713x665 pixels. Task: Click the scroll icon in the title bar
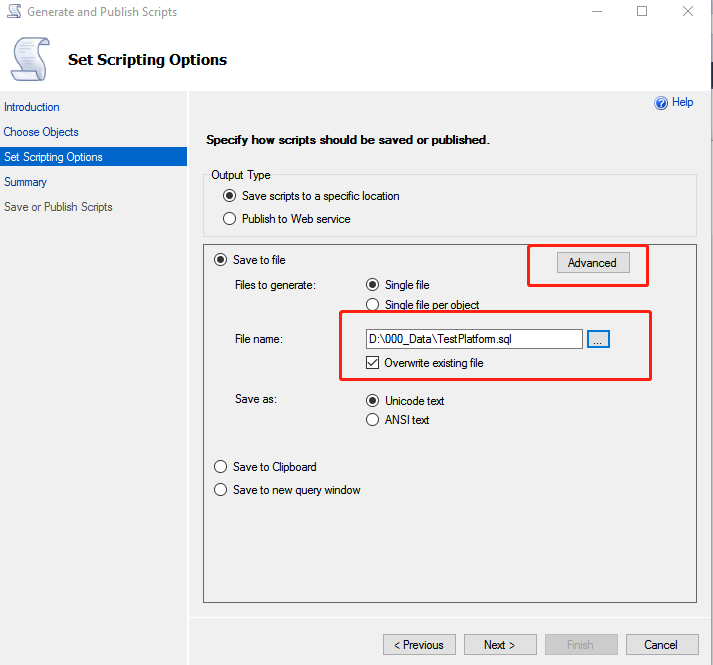[14, 11]
